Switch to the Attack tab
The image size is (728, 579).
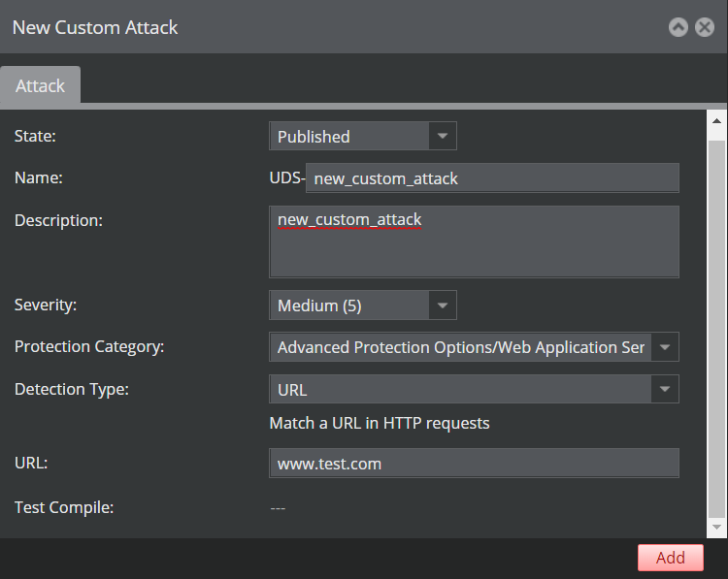(x=40, y=85)
